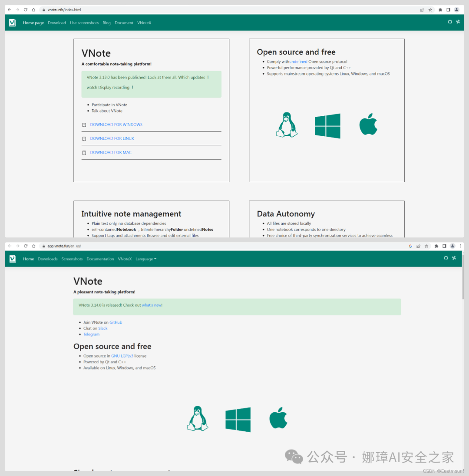469x476 pixels.
Task: Open the GNU LGPLv3 license link
Action: pos(122,356)
